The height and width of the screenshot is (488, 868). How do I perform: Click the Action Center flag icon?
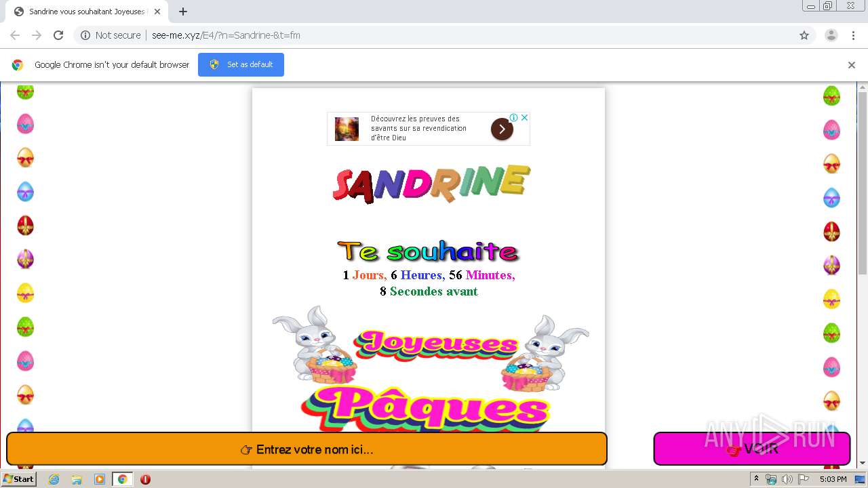click(804, 479)
